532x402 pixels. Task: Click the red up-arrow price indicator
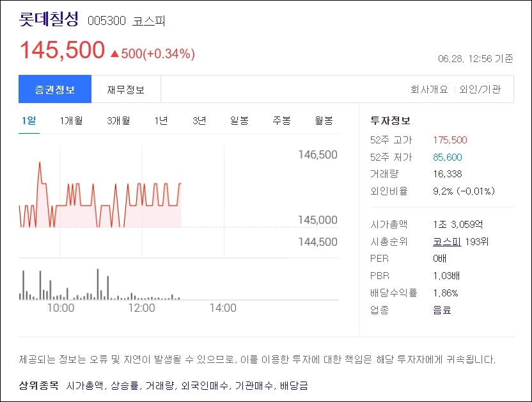click(114, 54)
